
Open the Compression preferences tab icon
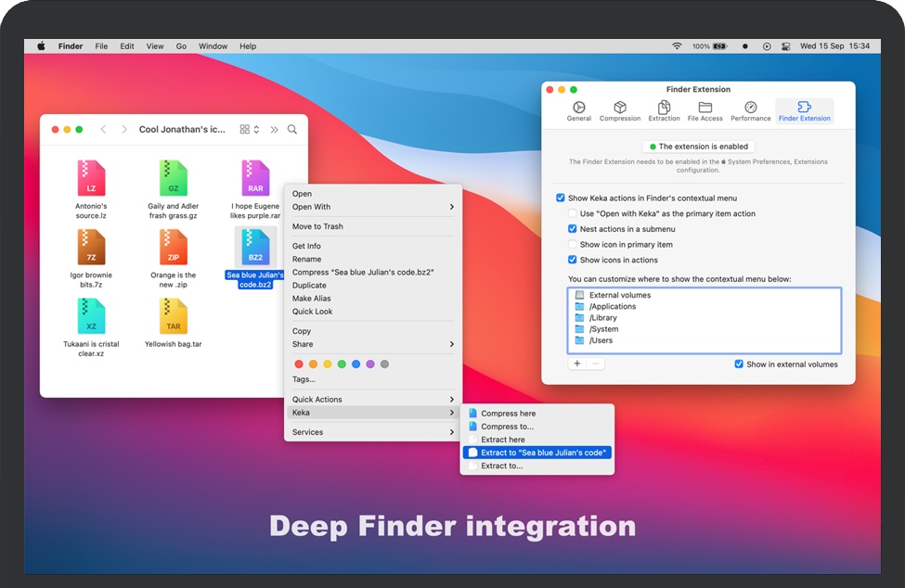tap(620, 109)
